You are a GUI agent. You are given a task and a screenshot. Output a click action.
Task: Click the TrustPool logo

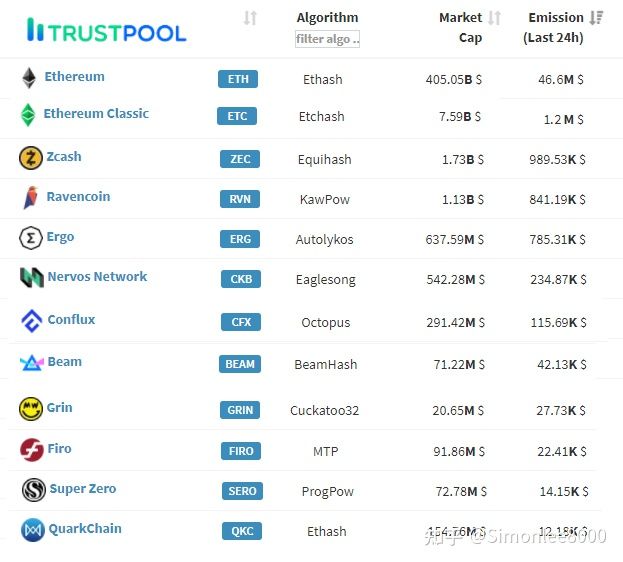point(106,31)
